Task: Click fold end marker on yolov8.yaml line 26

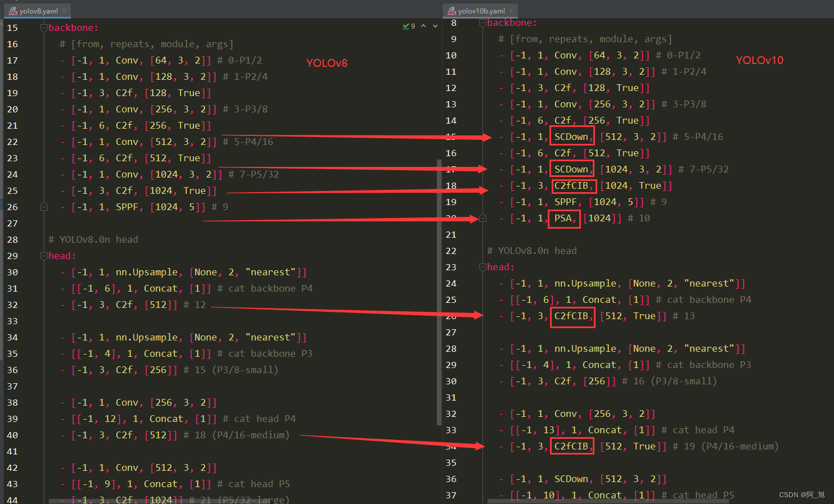Action: tap(44, 207)
